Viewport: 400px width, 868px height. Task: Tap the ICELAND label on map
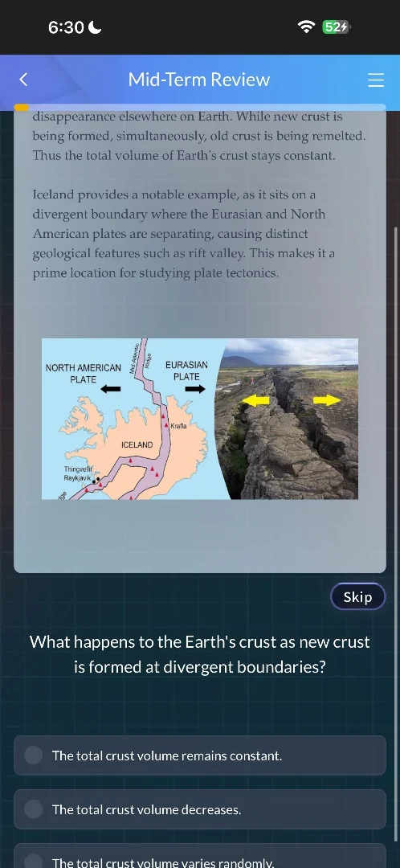click(137, 444)
